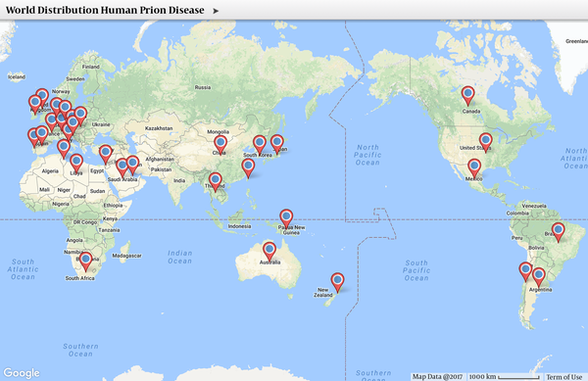This screenshot has width=588, height=381.
Task: Expand the World Distribution title arrow
Action: pyautogui.click(x=216, y=11)
